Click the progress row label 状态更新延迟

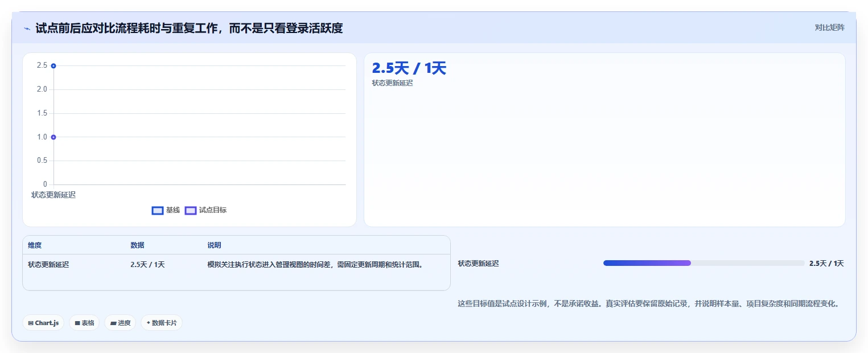478,264
